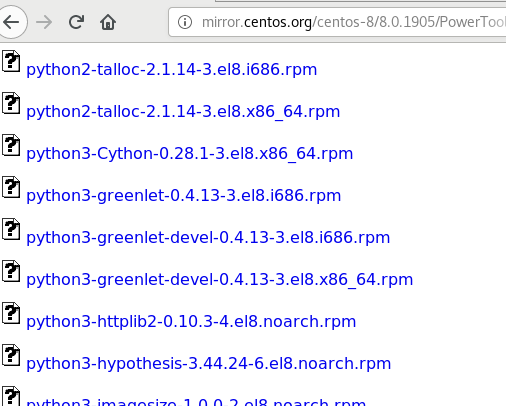Click file icon beside python3-hypothesis rpm
The width and height of the screenshot is (506, 406).
[x=11, y=355]
